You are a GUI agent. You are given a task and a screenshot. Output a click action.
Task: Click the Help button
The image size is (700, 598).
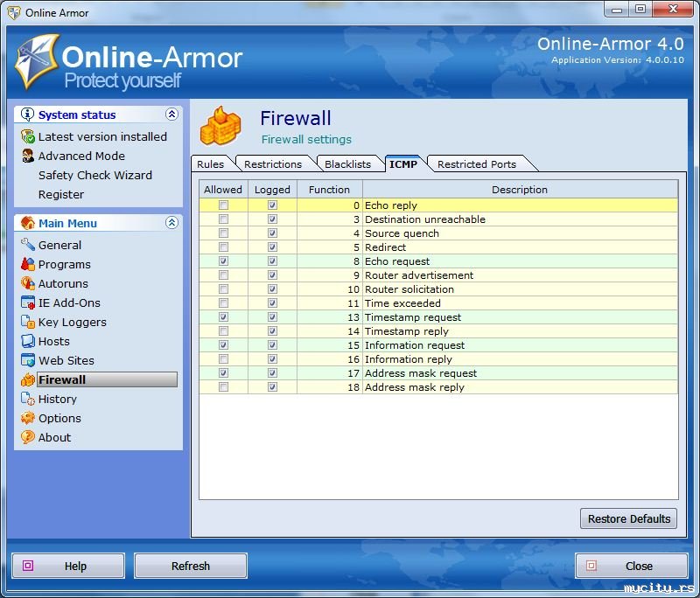click(x=68, y=566)
